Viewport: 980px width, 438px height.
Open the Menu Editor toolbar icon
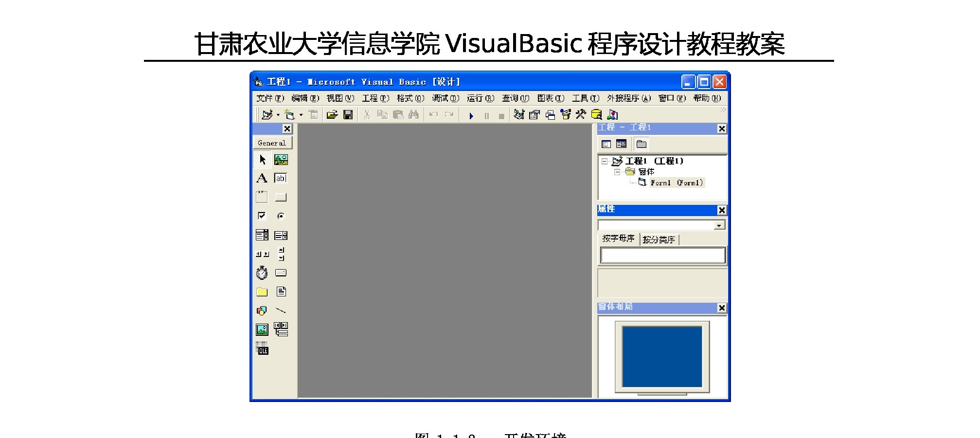(313, 114)
